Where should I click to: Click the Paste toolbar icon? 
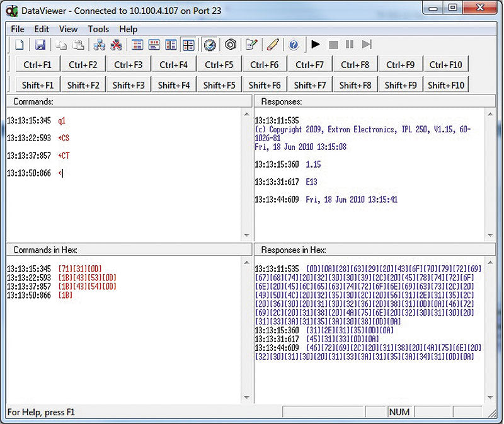pyautogui.click(x=78, y=45)
